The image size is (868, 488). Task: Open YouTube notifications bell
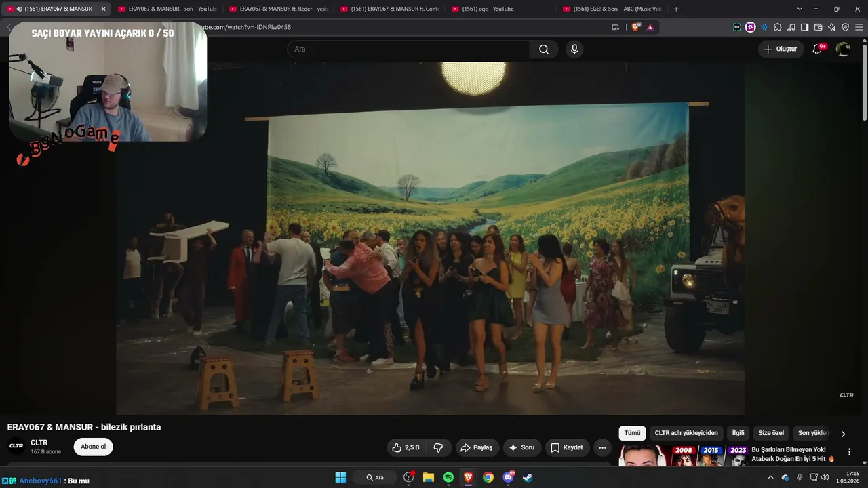tap(818, 49)
